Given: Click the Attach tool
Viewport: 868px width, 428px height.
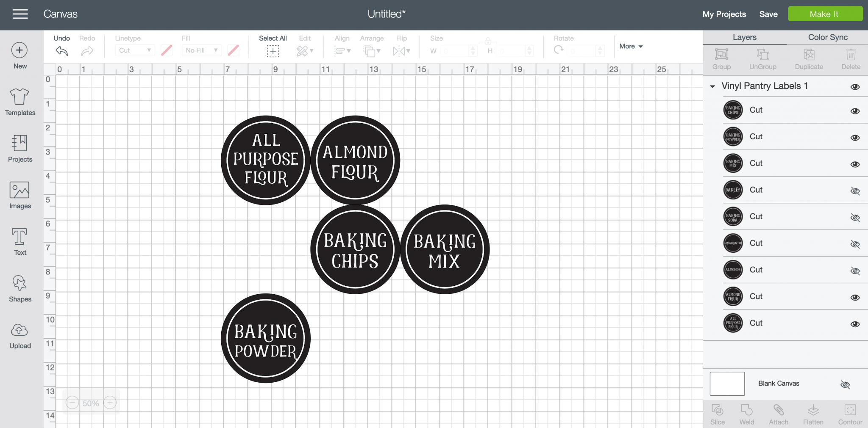Looking at the screenshot, I should tap(778, 413).
